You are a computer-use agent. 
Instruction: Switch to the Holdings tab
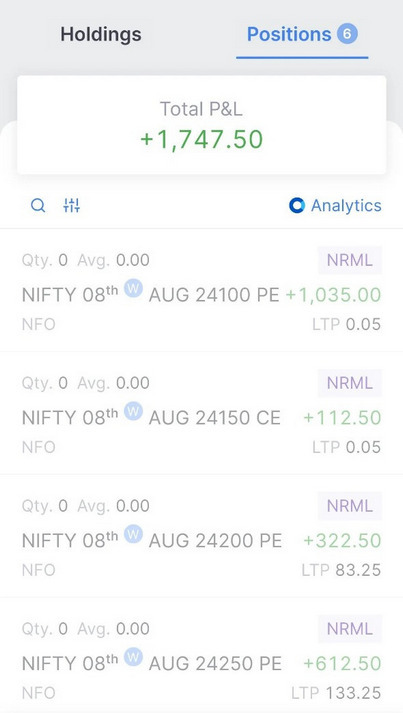point(101,35)
